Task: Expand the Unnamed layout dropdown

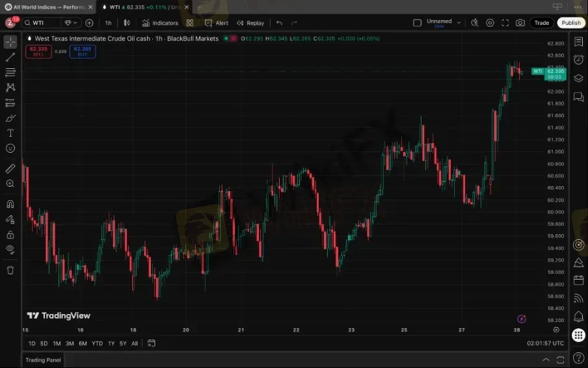Action: click(459, 22)
